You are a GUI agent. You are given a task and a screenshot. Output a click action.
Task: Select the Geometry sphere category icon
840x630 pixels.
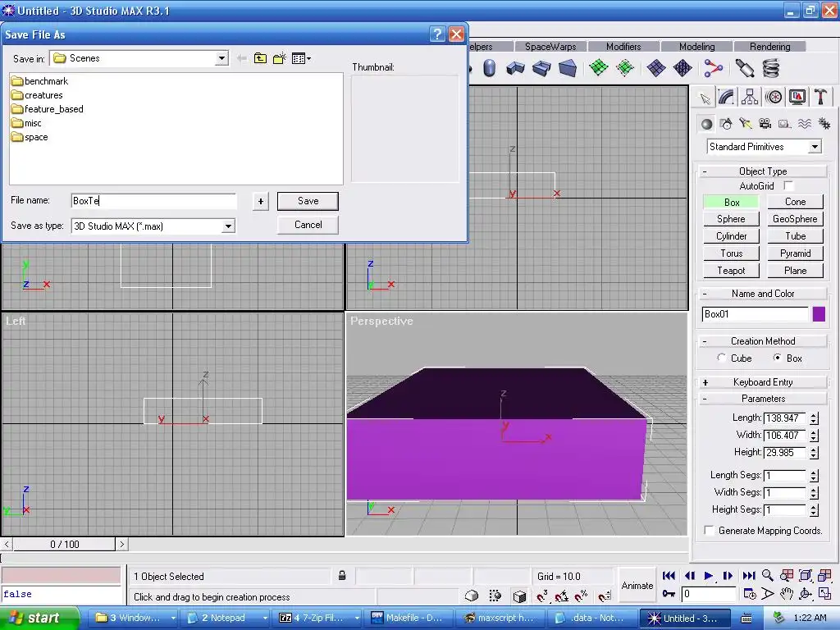click(706, 125)
